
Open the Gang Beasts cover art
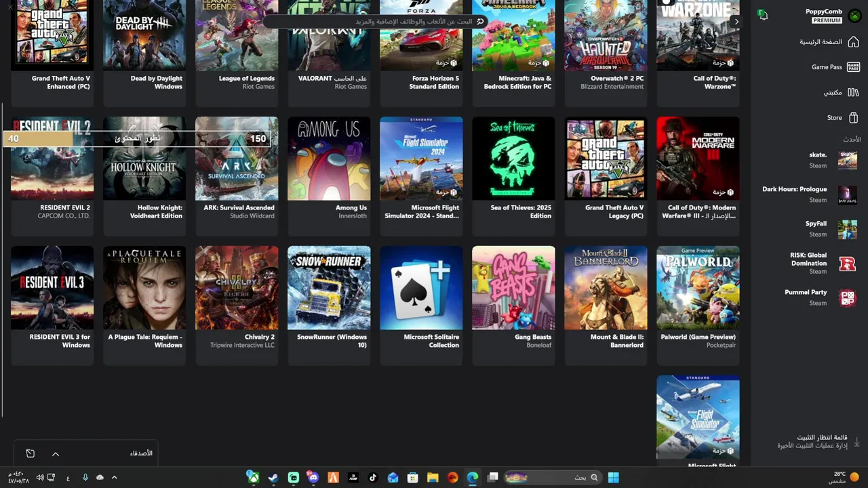[513, 288]
